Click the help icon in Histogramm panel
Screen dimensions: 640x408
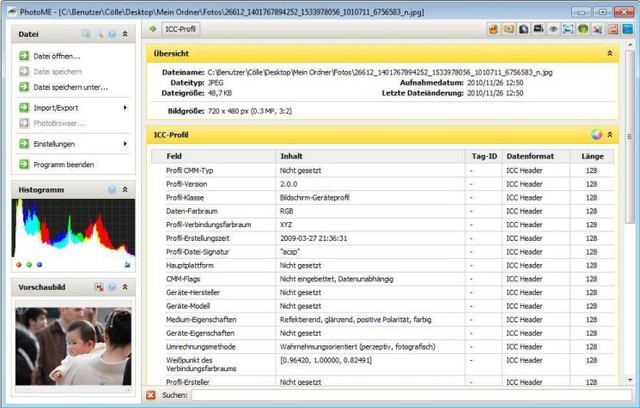pyautogui.click(x=112, y=189)
